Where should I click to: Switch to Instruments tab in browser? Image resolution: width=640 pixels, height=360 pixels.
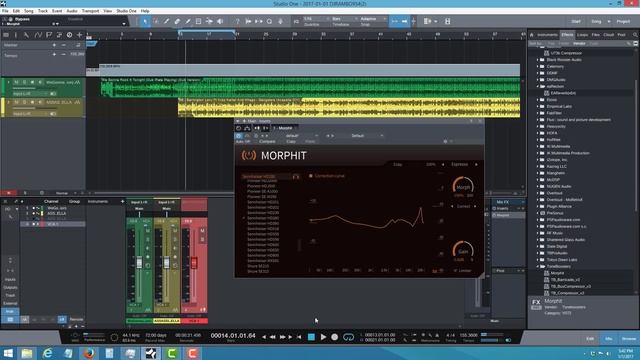click(x=547, y=35)
